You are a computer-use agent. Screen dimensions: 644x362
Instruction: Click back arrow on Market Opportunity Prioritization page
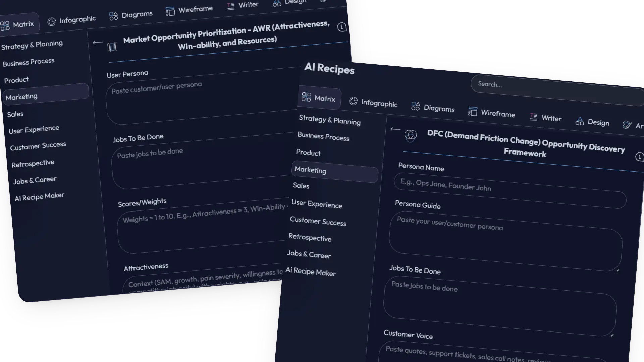pyautogui.click(x=98, y=42)
